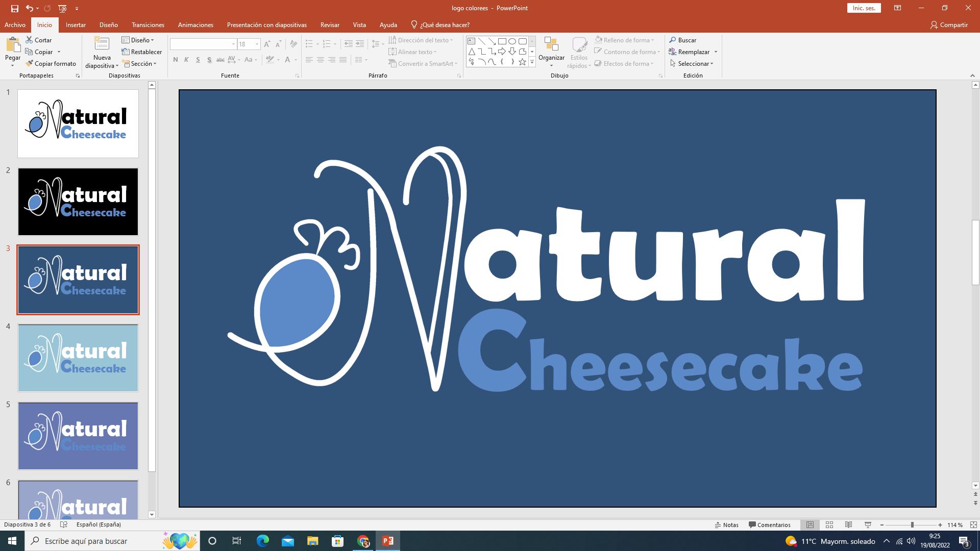Screen dimensions: 980x551
Task: Click the Inic. ses. sign-in button
Action: 864,8
